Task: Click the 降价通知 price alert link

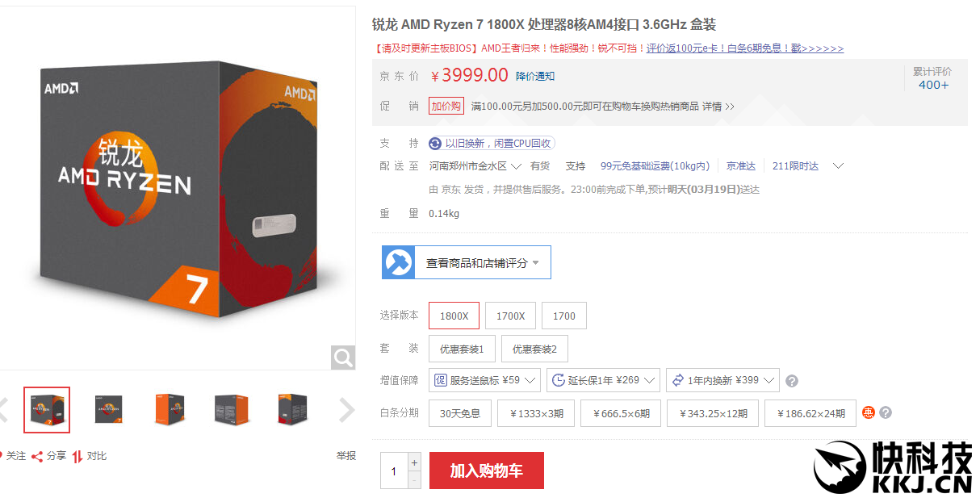Action: pos(535,76)
